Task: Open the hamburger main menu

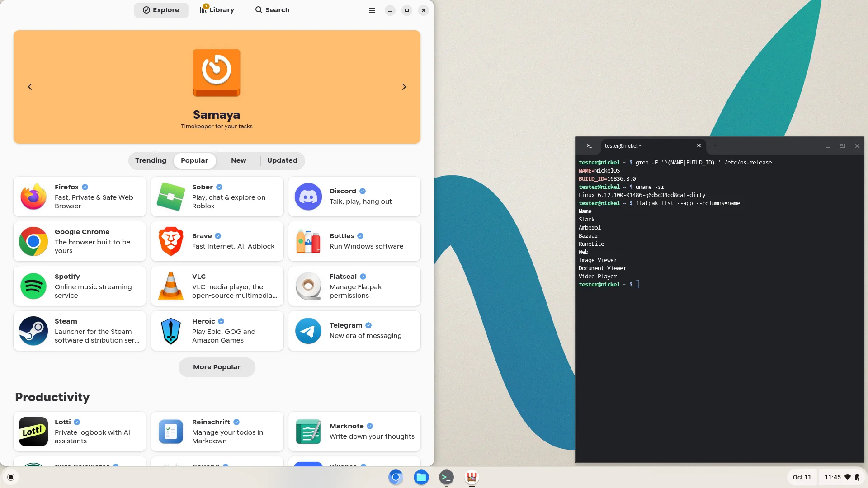Action: (372, 10)
